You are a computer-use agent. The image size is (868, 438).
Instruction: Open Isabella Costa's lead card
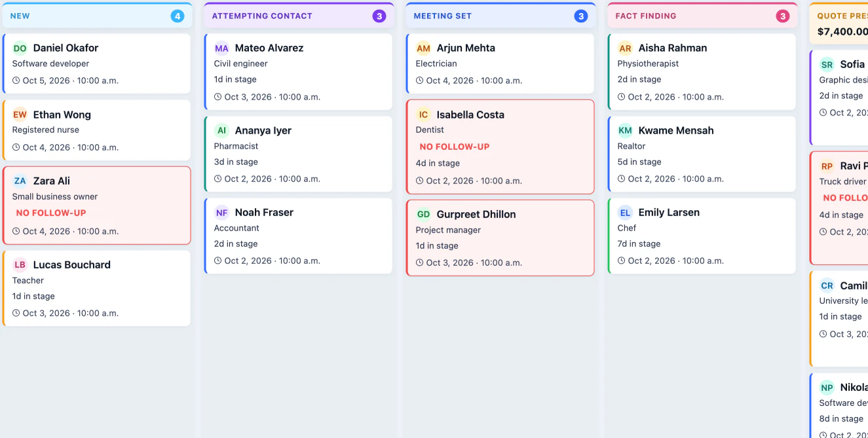500,147
